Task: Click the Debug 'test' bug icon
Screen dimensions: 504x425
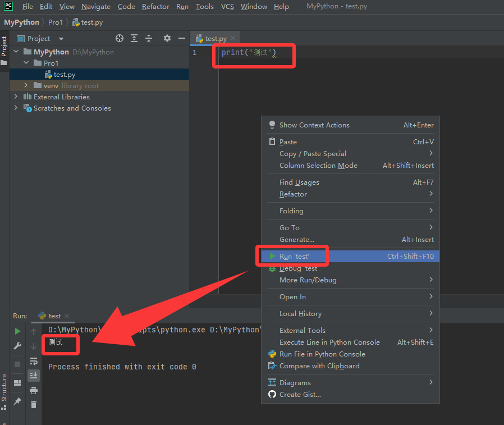Action: click(x=272, y=268)
